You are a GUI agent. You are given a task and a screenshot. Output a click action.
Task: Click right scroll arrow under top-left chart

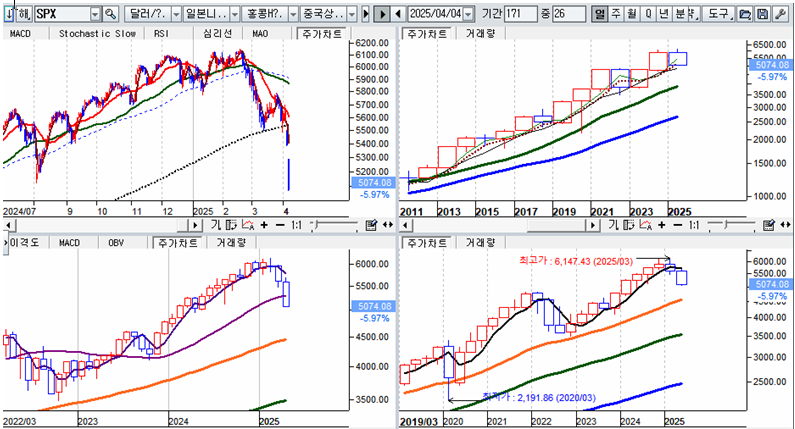tap(195, 225)
